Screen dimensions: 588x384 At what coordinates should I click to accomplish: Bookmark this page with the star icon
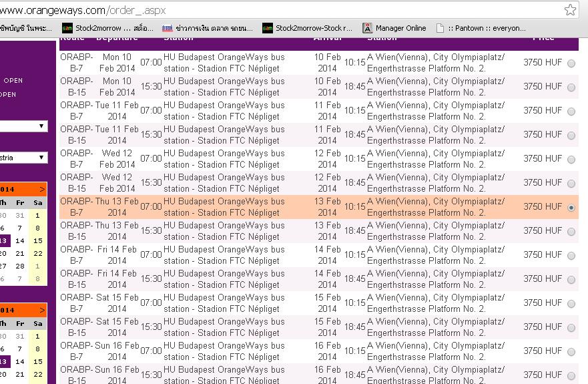pyautogui.click(x=570, y=10)
